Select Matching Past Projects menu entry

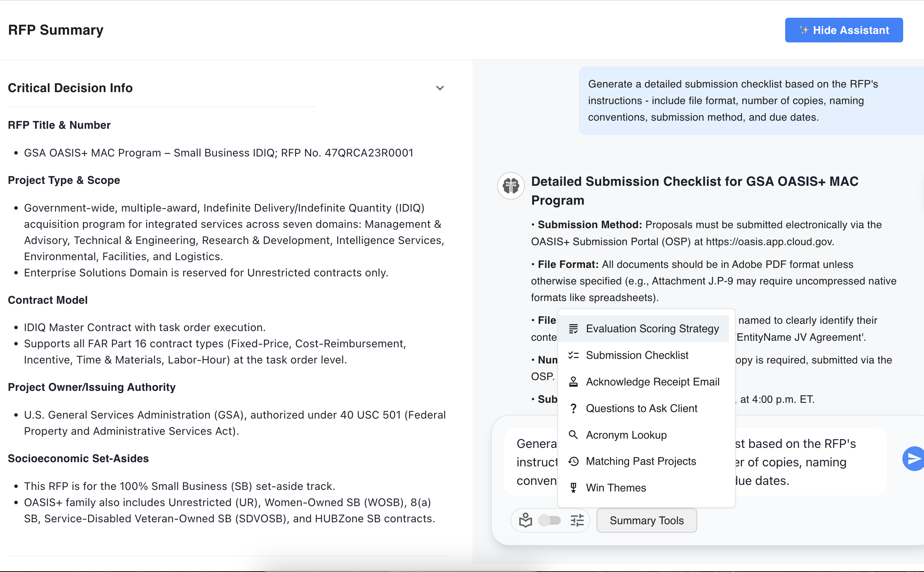click(x=641, y=461)
